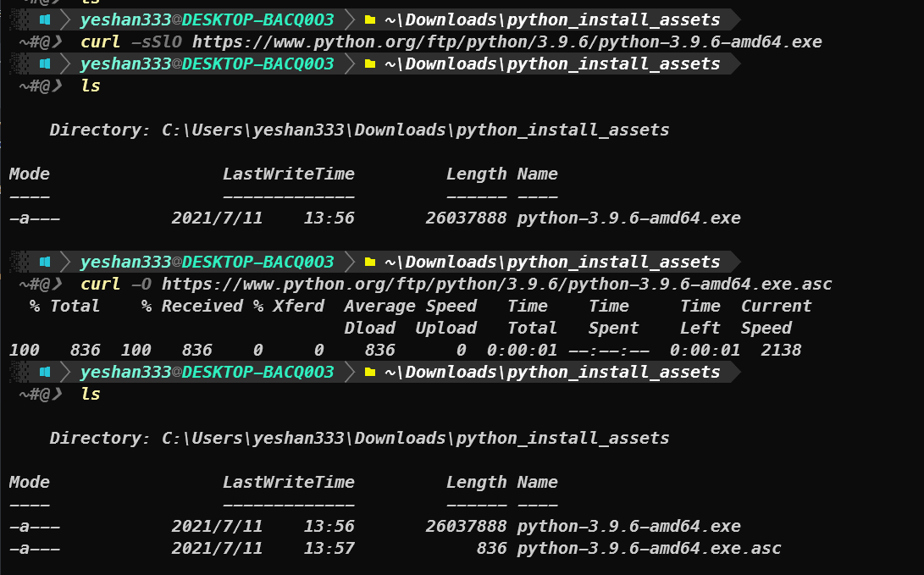Select the URL ending in .exe.asc after curl -O
Image resolution: width=924 pixels, height=575 pixels.
[x=497, y=284]
